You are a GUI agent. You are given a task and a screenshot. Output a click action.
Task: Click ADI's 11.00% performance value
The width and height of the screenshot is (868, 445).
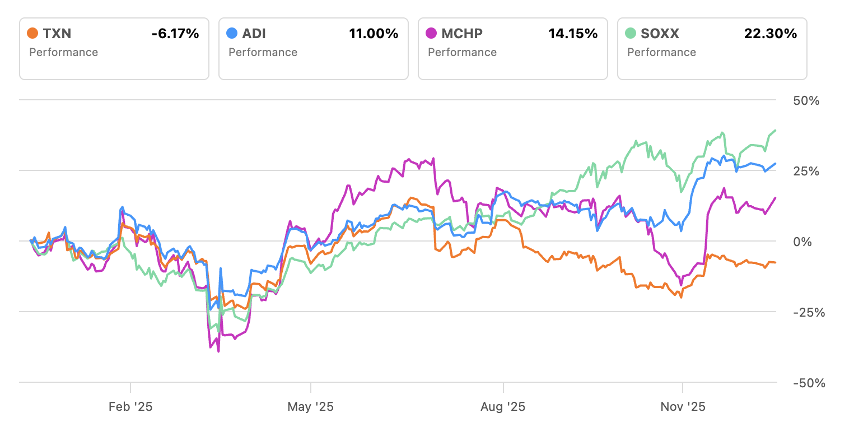[x=374, y=34]
